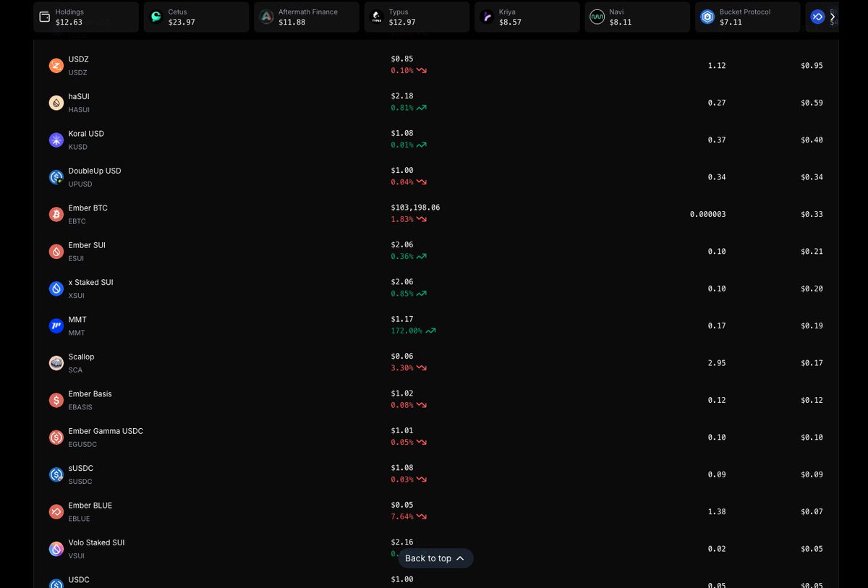
Task: Click the USDZ token icon
Action: [56, 66]
